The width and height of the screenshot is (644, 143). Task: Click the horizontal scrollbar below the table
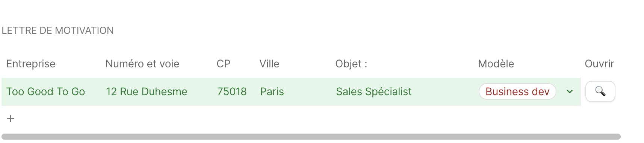[x=311, y=137]
